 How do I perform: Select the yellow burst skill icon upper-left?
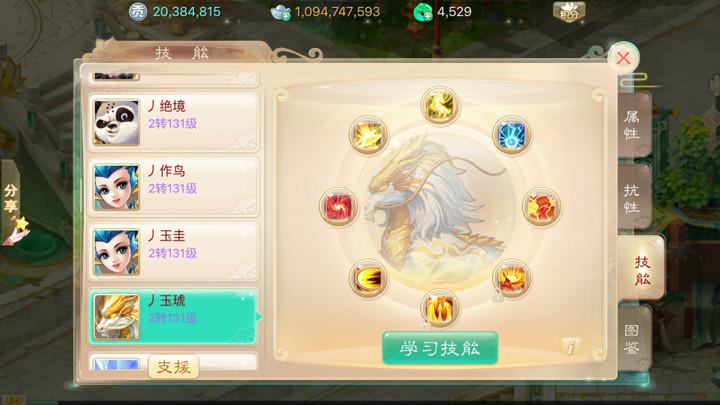point(368,135)
